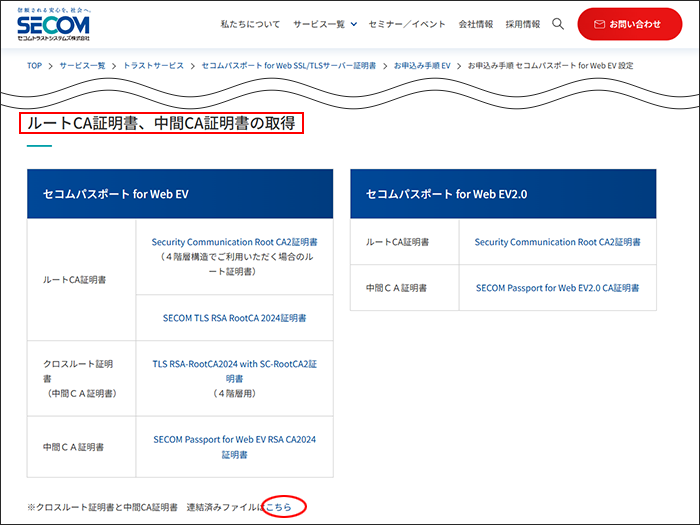The height and width of the screenshot is (525, 700).
Task: Click ルートCA証明書、中間CA証明書の取得 heading
Action: pos(161,123)
